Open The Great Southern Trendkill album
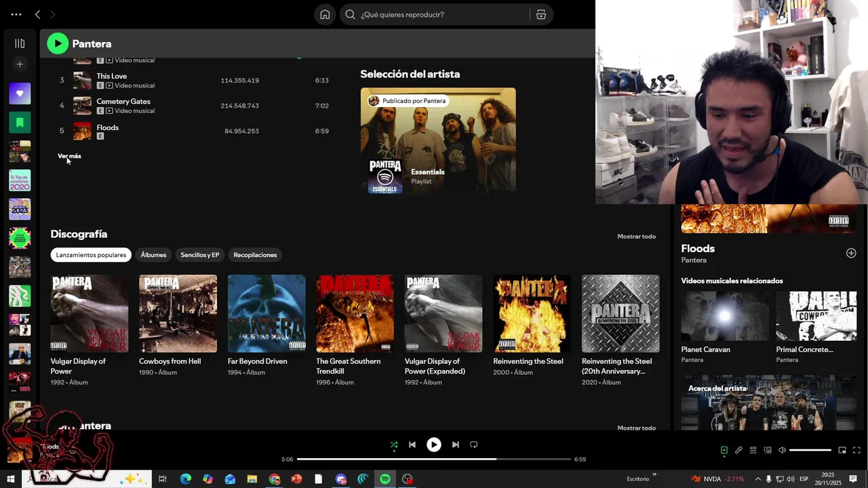868x488 pixels. tap(355, 331)
